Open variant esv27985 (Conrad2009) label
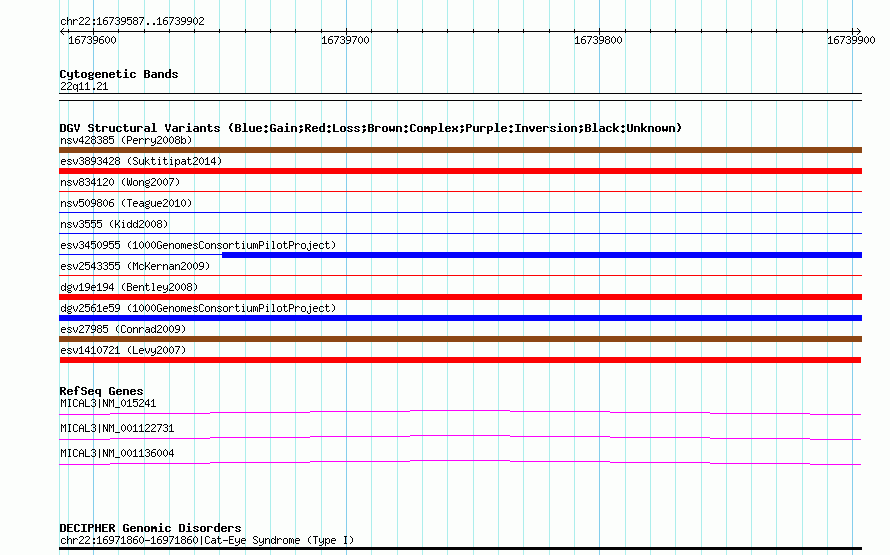Image resolution: width=890 pixels, height=555 pixels. tap(123, 329)
